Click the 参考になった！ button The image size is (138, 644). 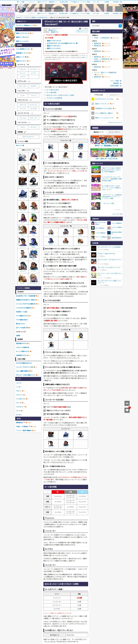(82, 31)
